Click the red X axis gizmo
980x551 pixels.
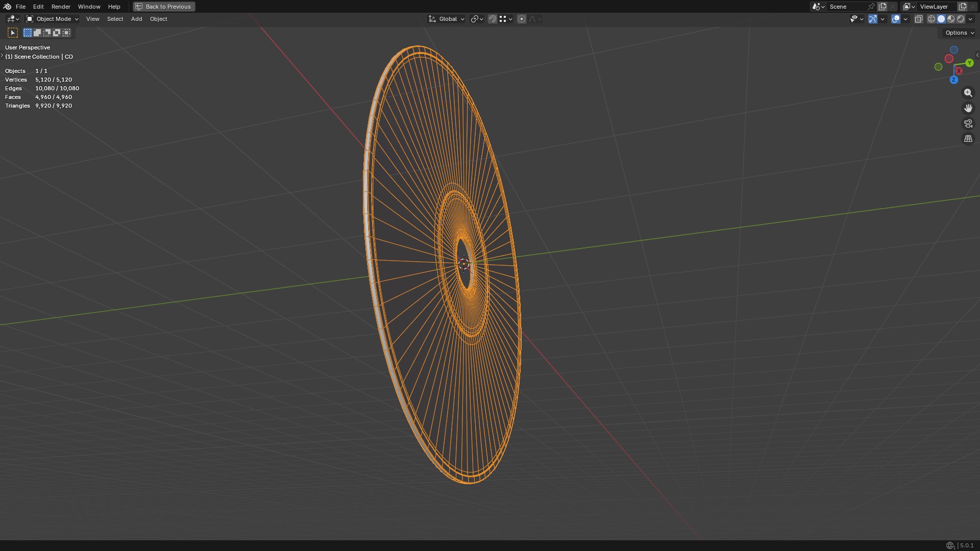coord(959,71)
